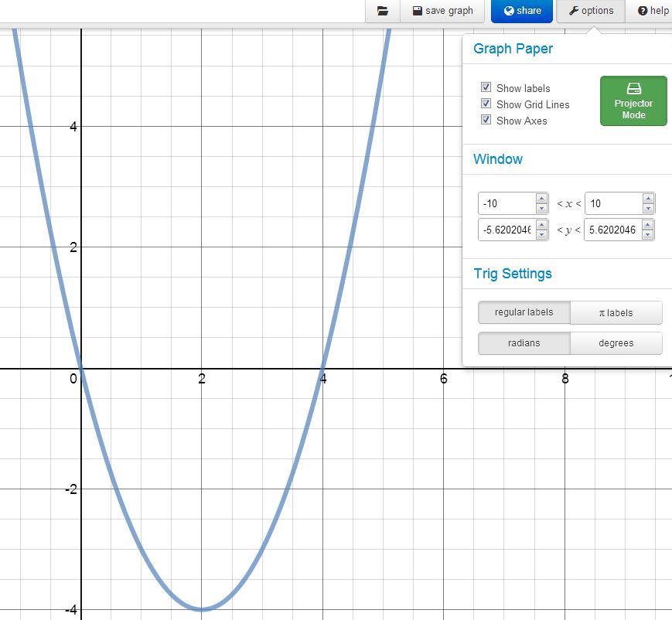
Task: Open the folder icon for saved graphs
Action: [382, 11]
